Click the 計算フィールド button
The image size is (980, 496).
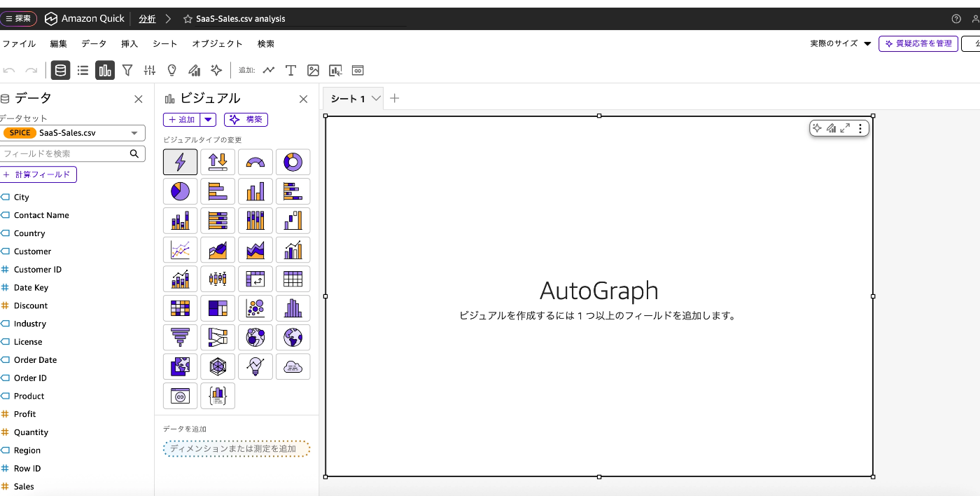(38, 174)
